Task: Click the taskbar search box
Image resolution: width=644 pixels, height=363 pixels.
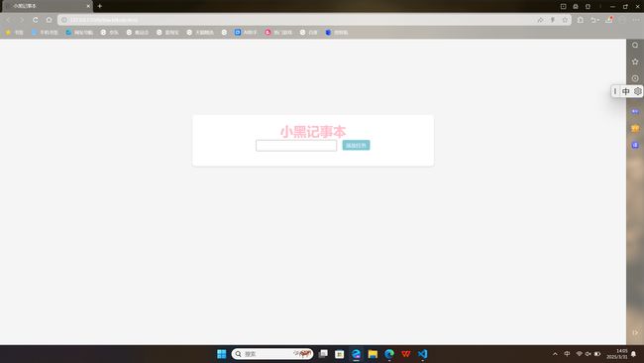Action: coord(272,353)
